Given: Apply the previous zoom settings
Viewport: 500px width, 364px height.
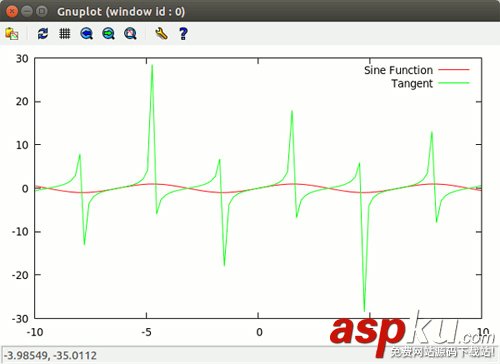Looking at the screenshot, I should (x=87, y=34).
